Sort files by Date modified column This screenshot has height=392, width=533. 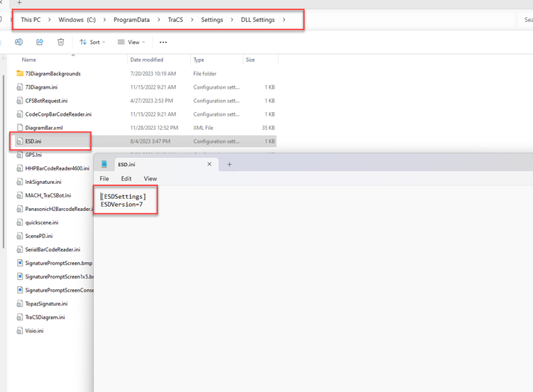(x=147, y=60)
